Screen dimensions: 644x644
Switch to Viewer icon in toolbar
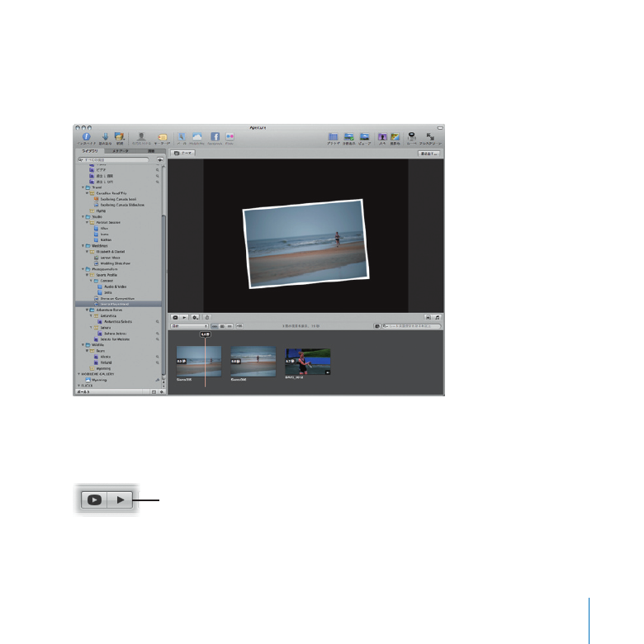click(364, 137)
